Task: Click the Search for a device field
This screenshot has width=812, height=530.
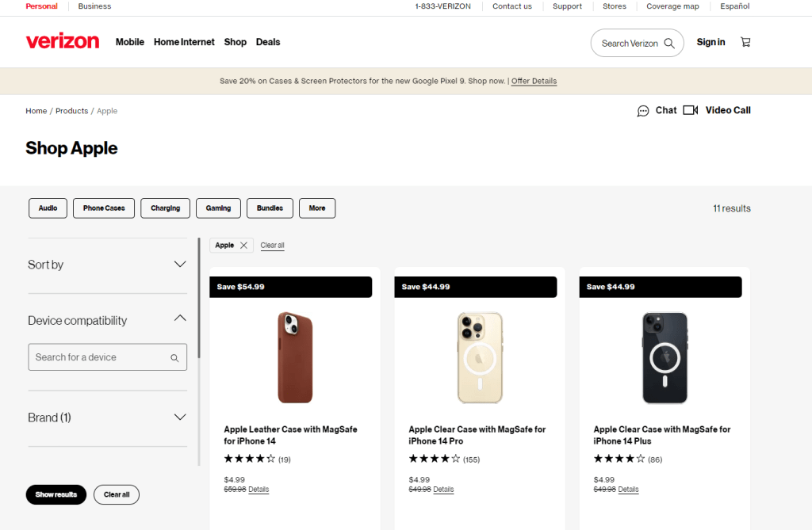Action: (99, 357)
